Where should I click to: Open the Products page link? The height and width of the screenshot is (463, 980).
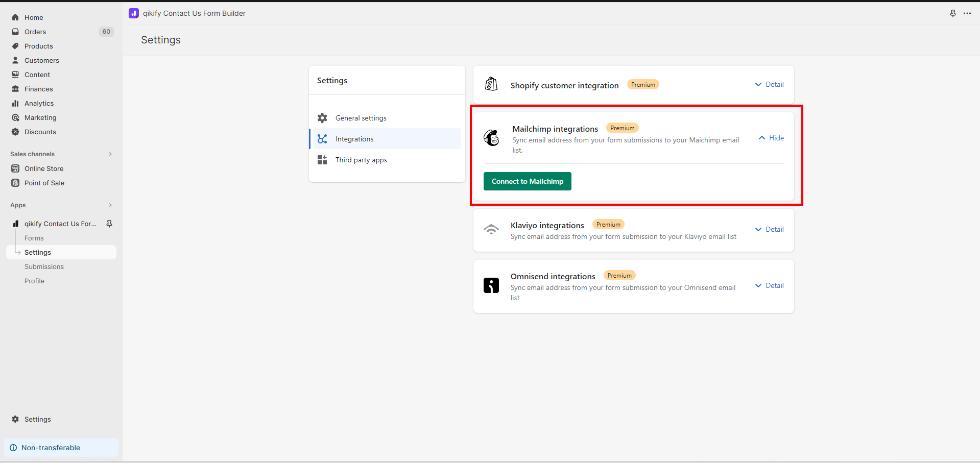coord(39,46)
